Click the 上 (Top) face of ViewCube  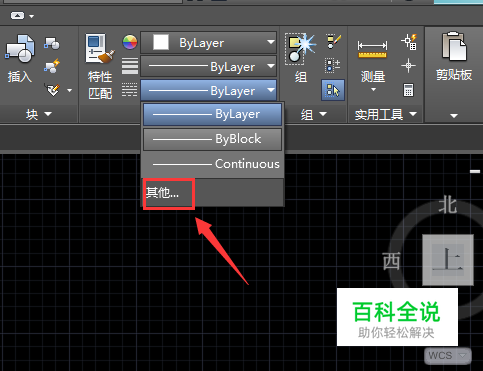448,260
